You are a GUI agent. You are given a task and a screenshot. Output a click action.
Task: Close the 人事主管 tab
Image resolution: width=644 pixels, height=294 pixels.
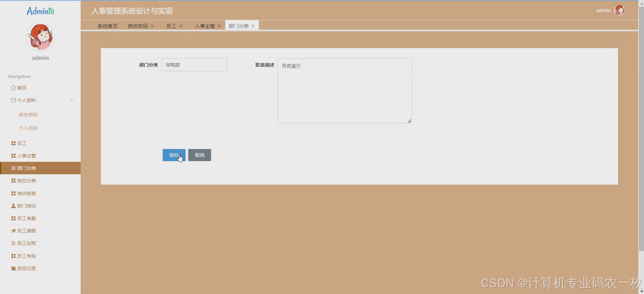pyautogui.click(x=219, y=26)
